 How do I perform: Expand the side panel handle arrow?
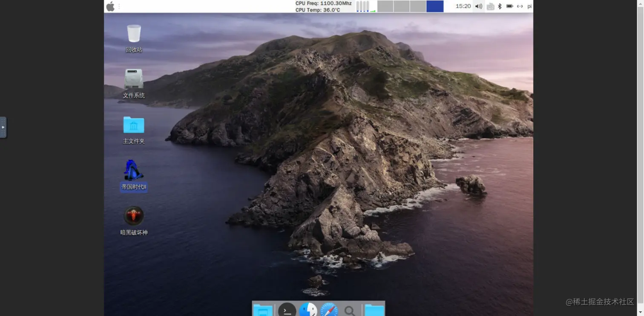tap(3, 127)
